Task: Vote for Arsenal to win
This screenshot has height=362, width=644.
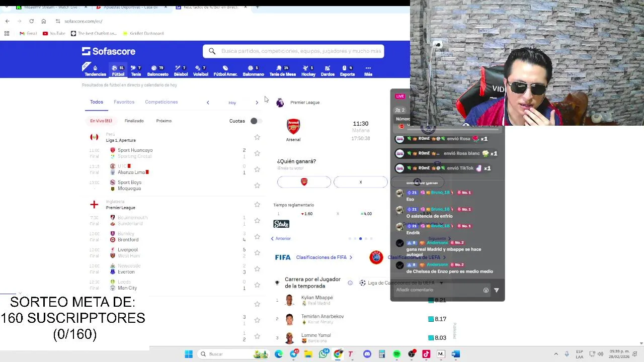Action: [304, 182]
